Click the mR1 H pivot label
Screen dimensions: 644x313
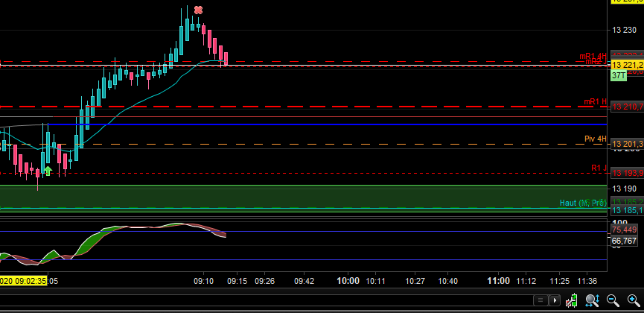pos(595,101)
